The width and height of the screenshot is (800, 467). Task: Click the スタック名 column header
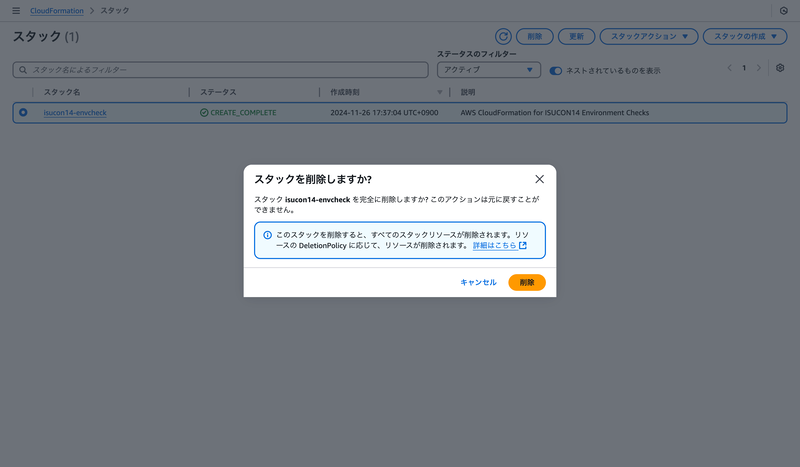click(x=62, y=92)
